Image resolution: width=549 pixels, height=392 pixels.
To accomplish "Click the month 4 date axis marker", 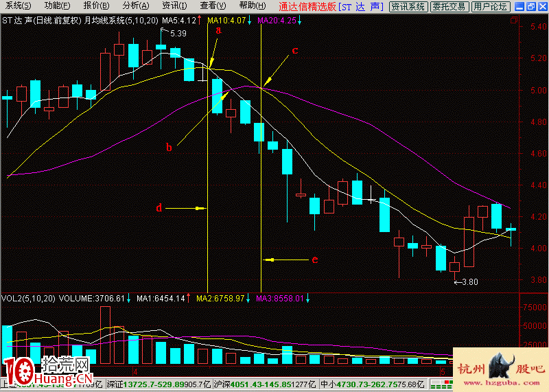I will [x=135, y=371].
